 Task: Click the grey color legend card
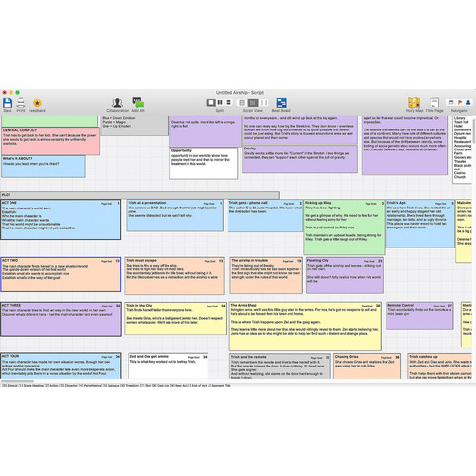point(134,126)
